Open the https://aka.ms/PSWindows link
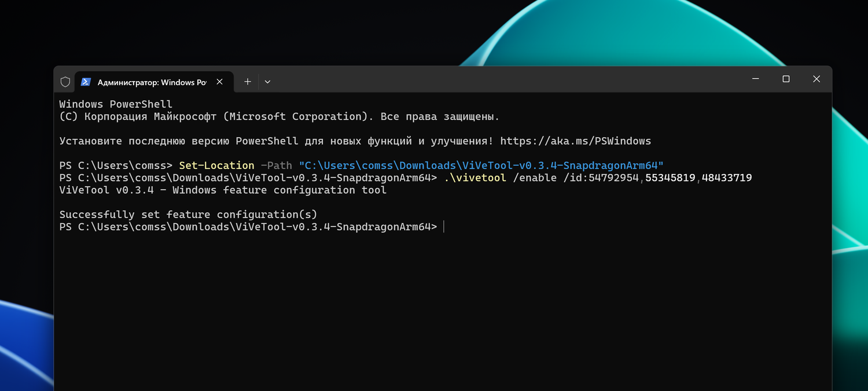 [575, 141]
